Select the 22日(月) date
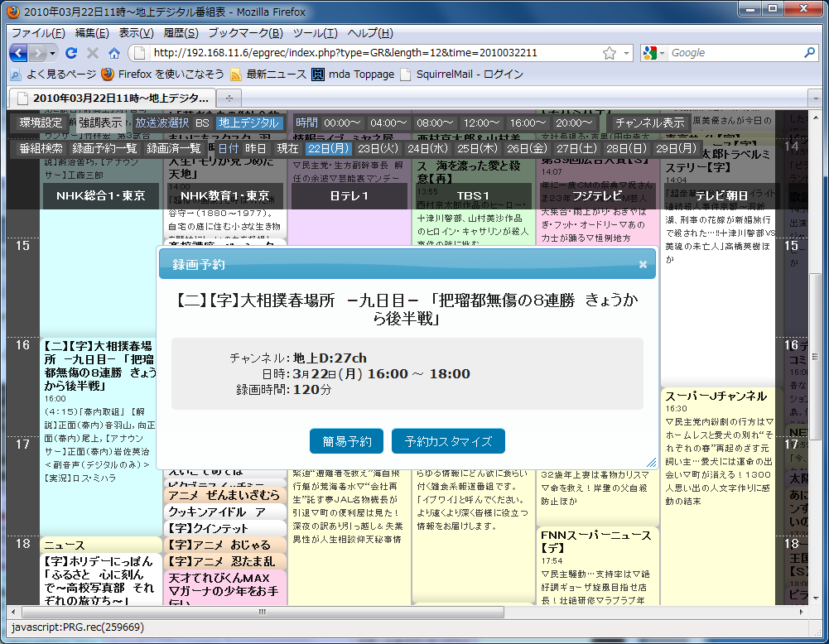The height and width of the screenshot is (644, 829). point(328,149)
